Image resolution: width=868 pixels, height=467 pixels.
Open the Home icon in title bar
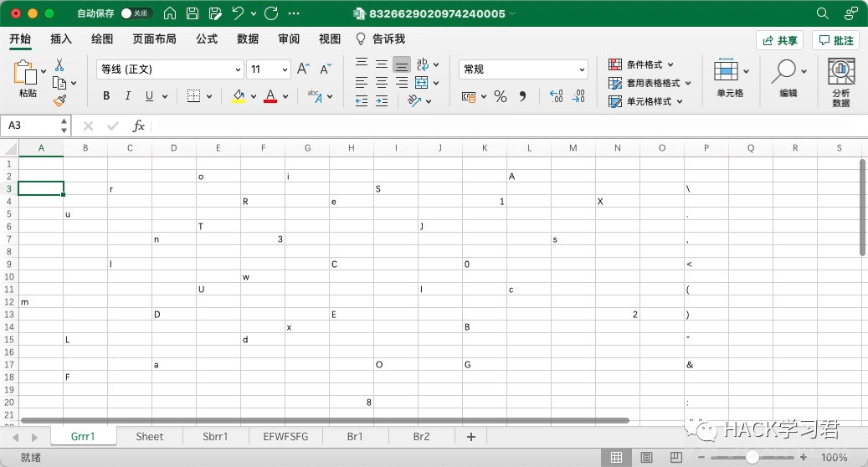170,13
